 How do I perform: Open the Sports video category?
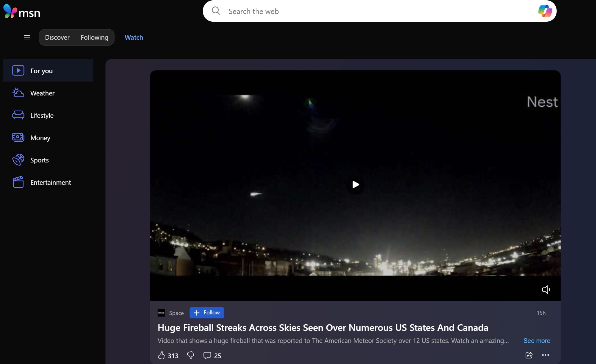click(x=39, y=160)
